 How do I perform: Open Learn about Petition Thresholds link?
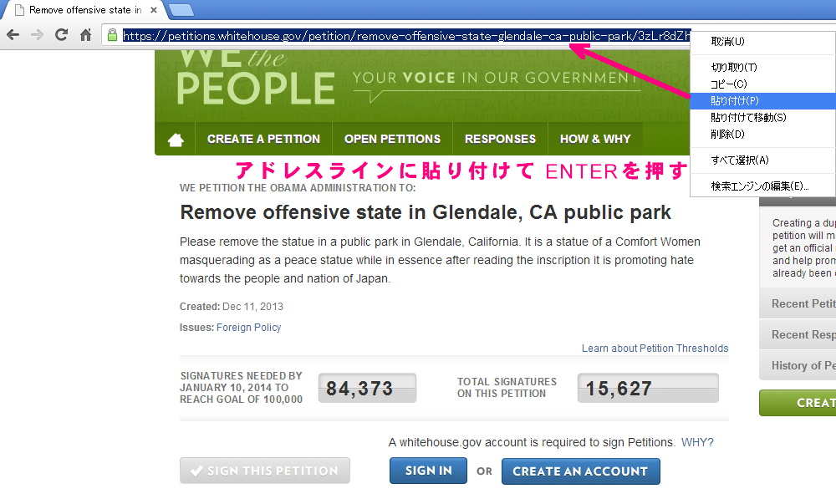(x=655, y=348)
